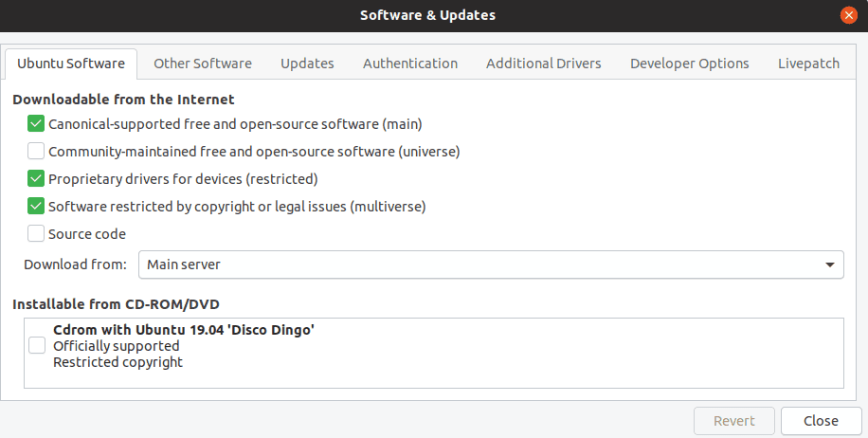This screenshot has width=868, height=438.
Task: Close the window with the orange X icon
Action: [848, 15]
